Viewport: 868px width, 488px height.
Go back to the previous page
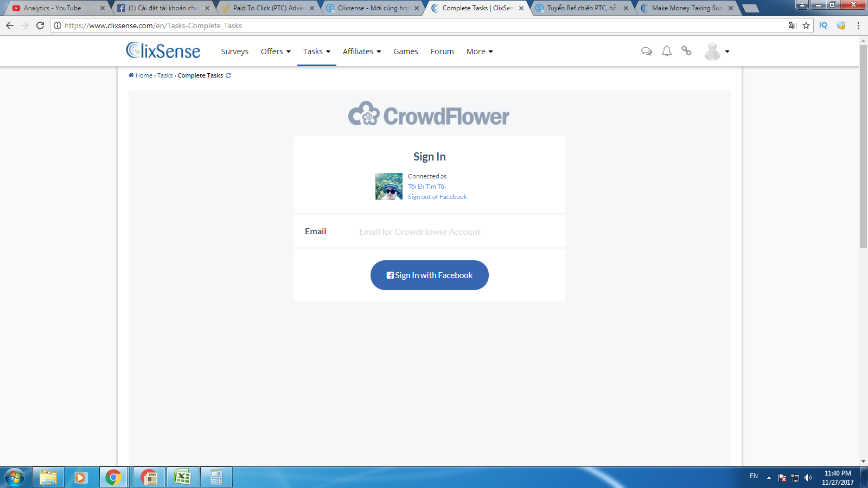[x=10, y=25]
